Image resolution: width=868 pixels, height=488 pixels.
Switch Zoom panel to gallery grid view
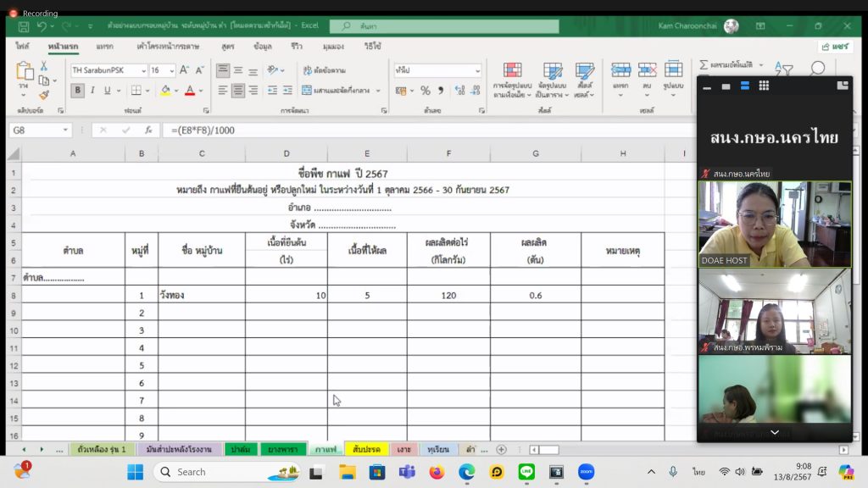pos(764,86)
